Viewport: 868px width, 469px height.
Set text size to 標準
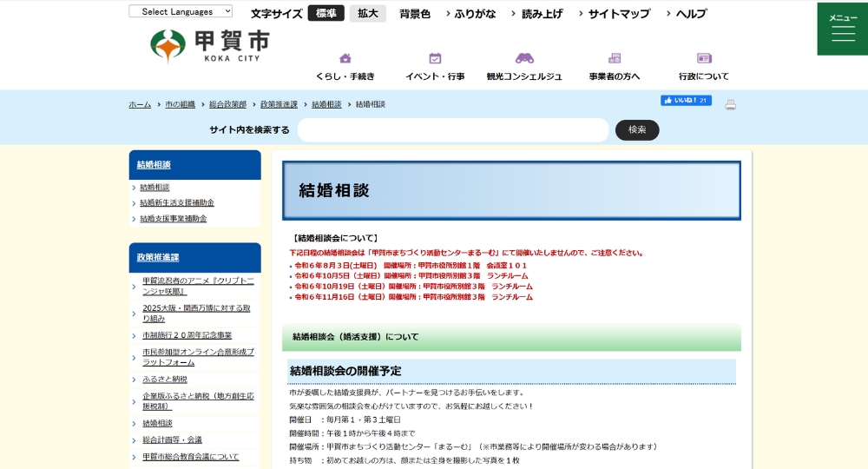coord(326,13)
